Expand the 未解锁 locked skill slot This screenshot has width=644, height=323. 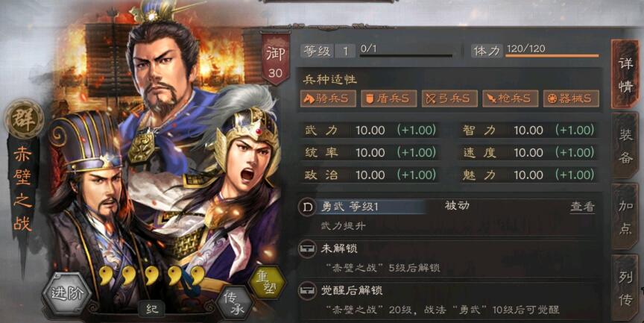pos(449,257)
